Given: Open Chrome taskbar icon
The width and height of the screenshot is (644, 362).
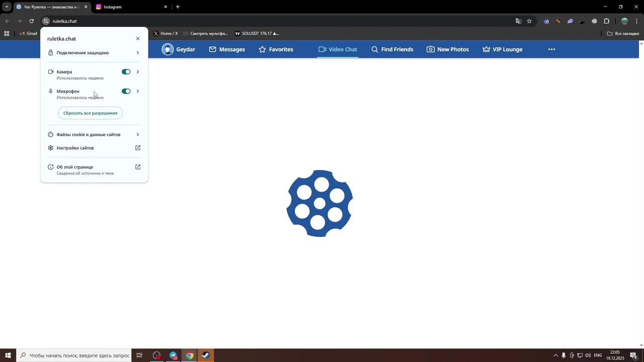Looking at the screenshot, I should pos(189,355).
